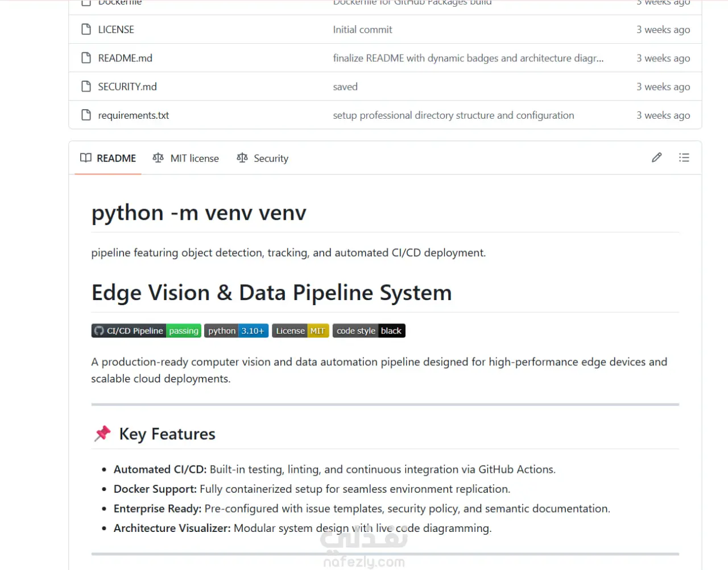Image resolution: width=728 pixels, height=570 pixels.
Task: Open the SECURITY.md file link
Action: [x=127, y=86]
